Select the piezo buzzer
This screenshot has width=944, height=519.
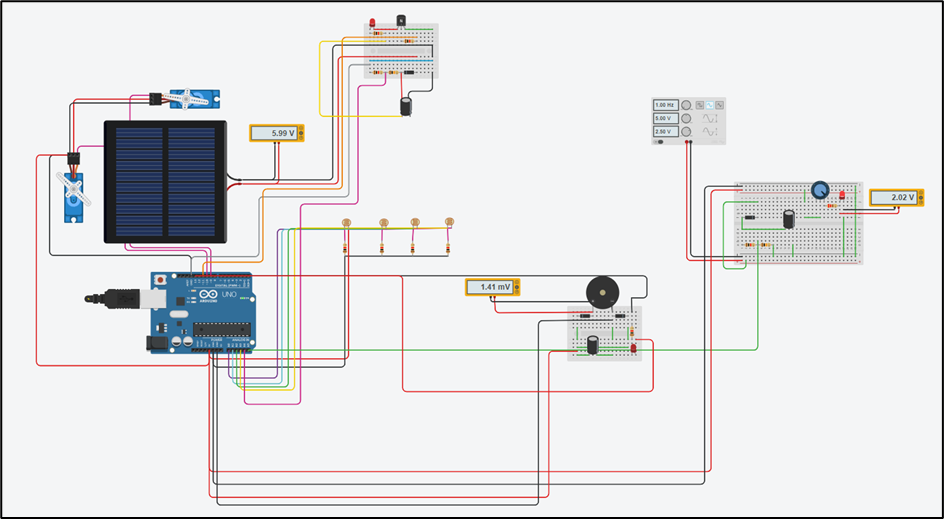602,293
